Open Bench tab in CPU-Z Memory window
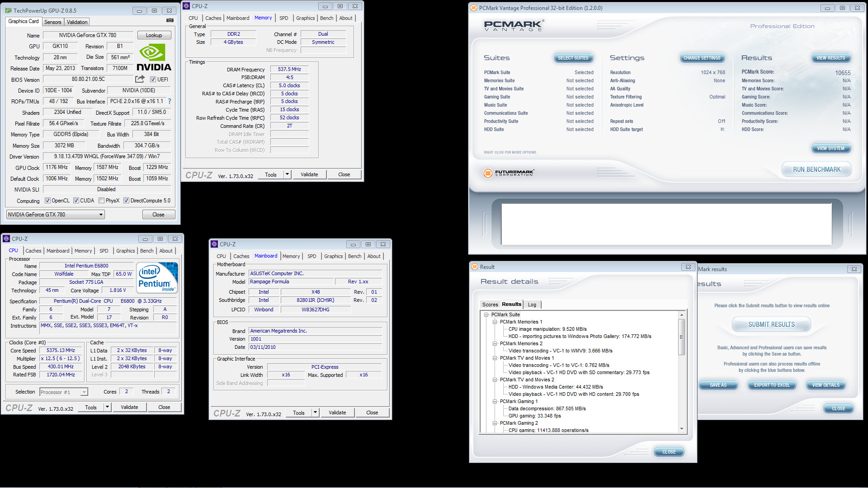This screenshot has width=868, height=488. tap(326, 18)
